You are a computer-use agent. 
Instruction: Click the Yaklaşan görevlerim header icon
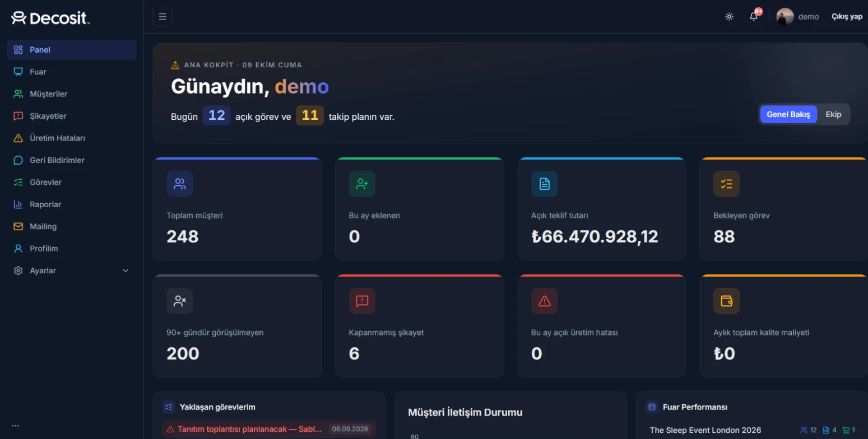169,407
